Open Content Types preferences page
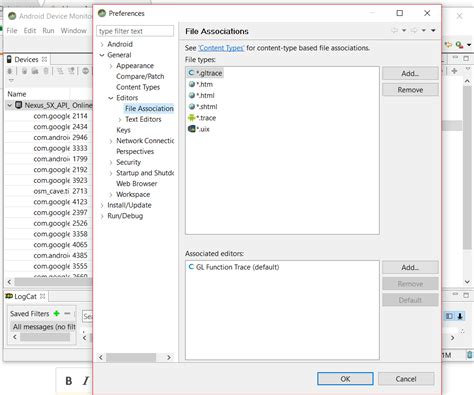This screenshot has width=474, height=395. [x=138, y=87]
